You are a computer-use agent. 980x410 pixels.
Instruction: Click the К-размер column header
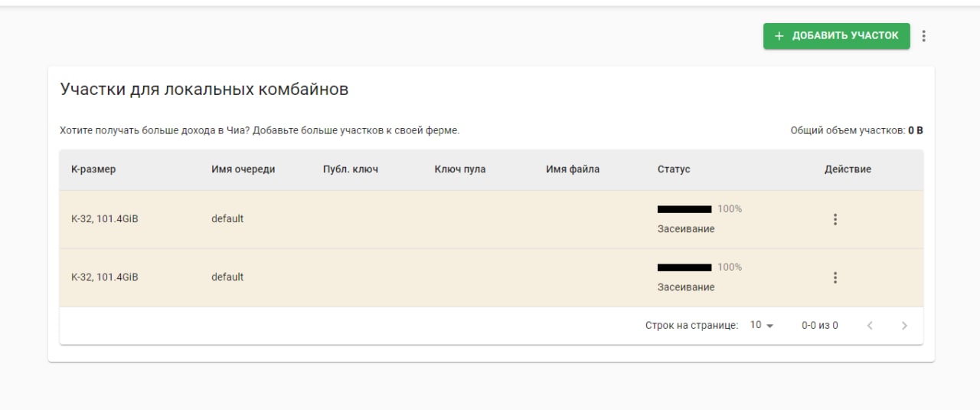93,169
